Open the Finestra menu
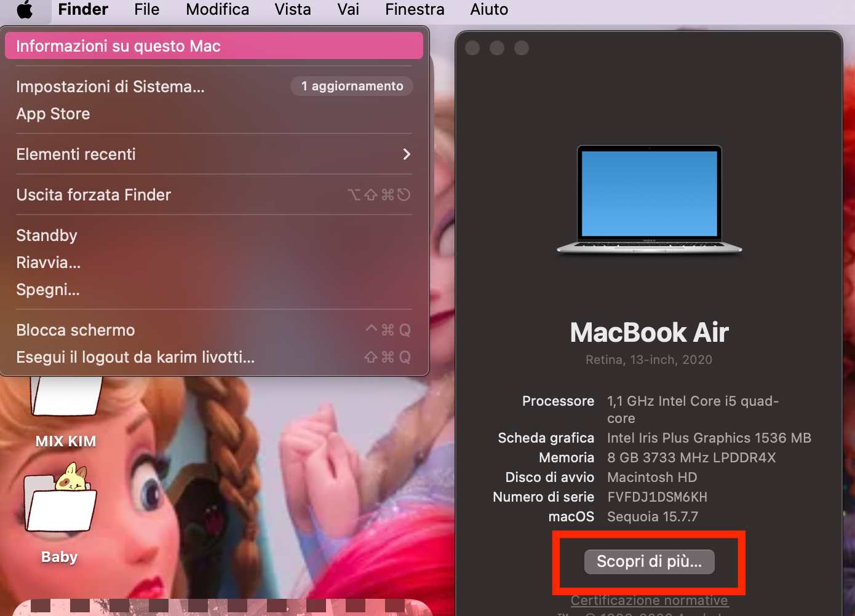855x616 pixels. pos(415,10)
